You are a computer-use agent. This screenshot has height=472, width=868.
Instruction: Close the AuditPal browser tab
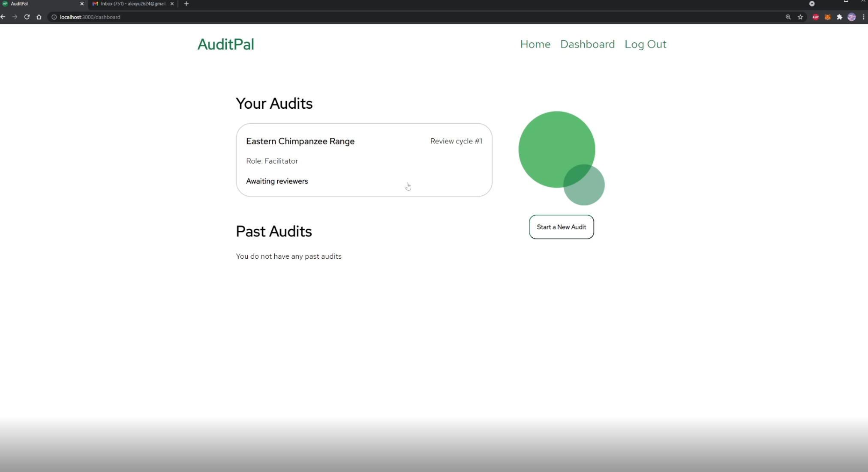82,4
